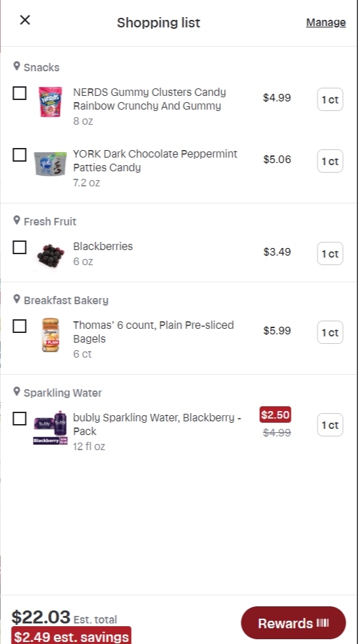Screen dimensions: 358x644
Task: Click the Breakfast Bakery location pin icon
Action: [x=17, y=299]
